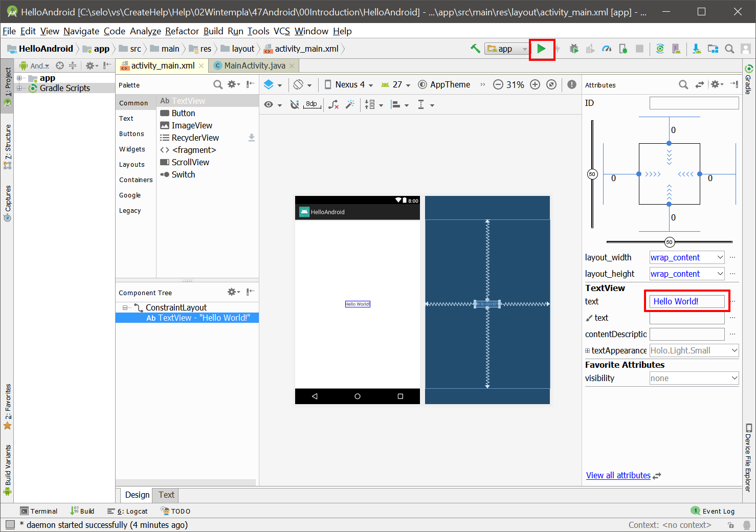Hide the Palette panel with its hide icon

[251, 84]
